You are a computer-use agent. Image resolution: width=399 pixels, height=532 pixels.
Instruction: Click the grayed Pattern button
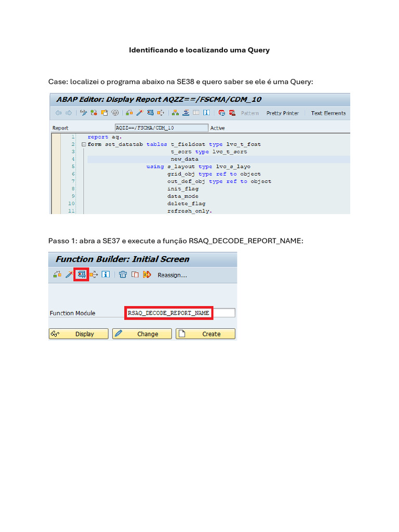click(x=250, y=113)
